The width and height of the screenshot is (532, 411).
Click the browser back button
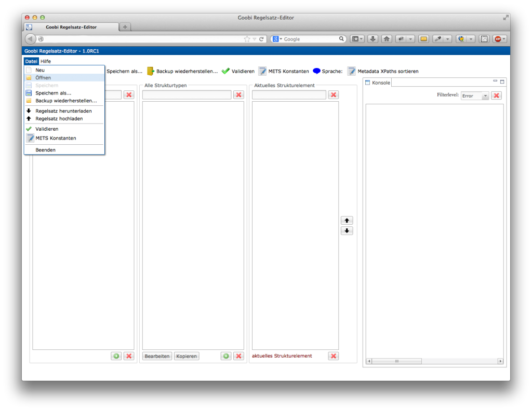pyautogui.click(x=30, y=39)
